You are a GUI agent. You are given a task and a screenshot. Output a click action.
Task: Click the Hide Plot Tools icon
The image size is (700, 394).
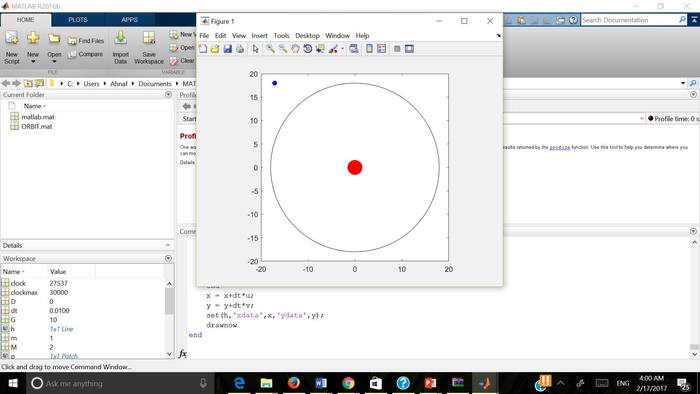pyautogui.click(x=397, y=49)
